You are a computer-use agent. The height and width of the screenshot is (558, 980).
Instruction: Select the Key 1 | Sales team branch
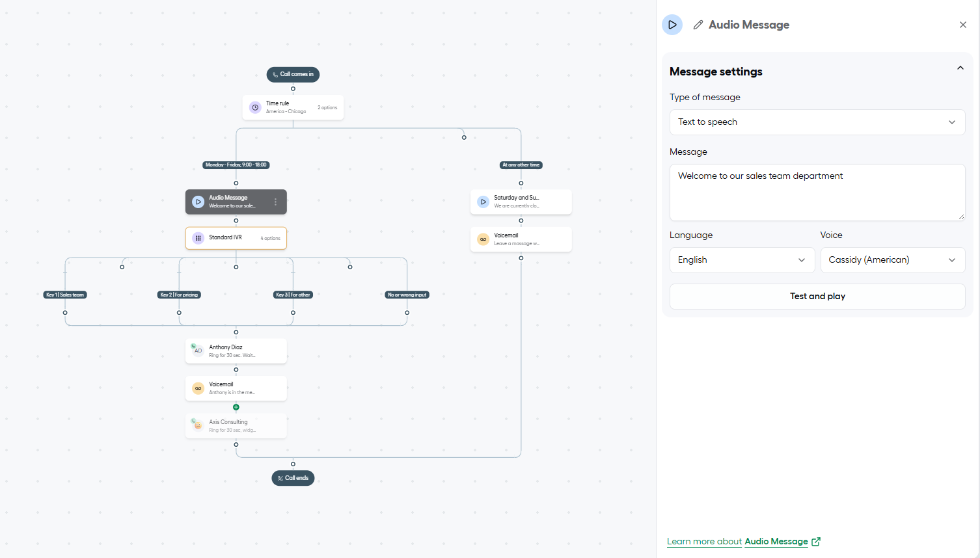[x=65, y=295]
